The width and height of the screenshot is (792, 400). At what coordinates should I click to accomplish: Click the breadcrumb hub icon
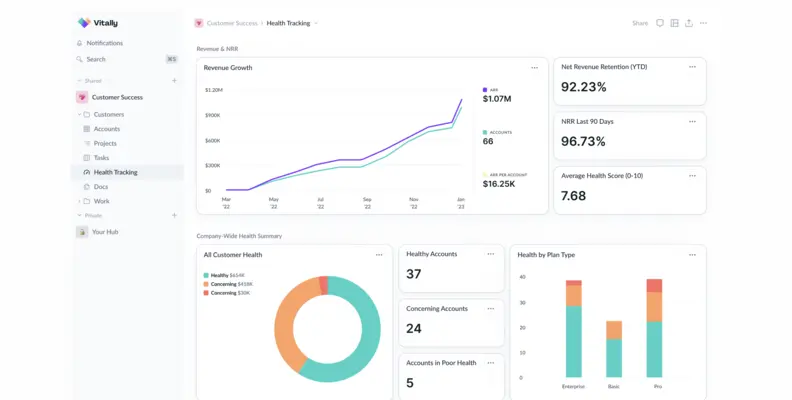coord(199,23)
